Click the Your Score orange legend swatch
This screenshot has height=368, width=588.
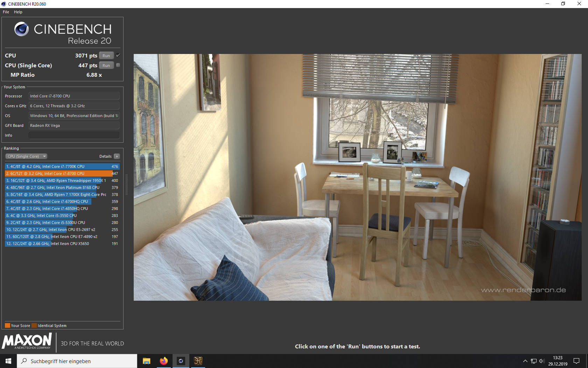tap(7, 325)
